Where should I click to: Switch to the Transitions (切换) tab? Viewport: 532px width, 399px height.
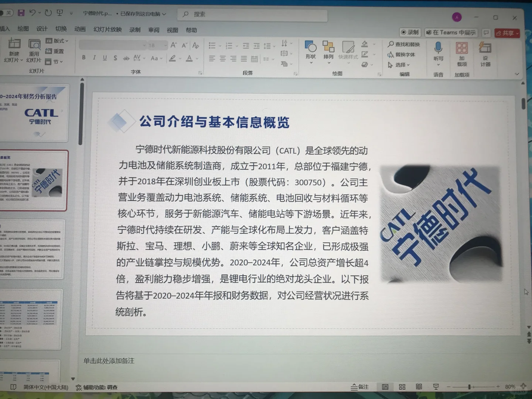coord(61,29)
